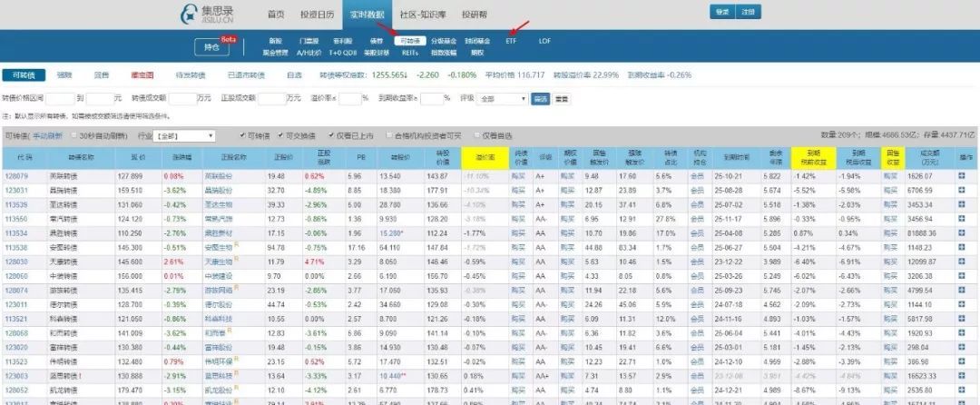Viewport: 980px width, 405px height.
Task: Click the R badge next to 安图生物
Action: click(236, 245)
